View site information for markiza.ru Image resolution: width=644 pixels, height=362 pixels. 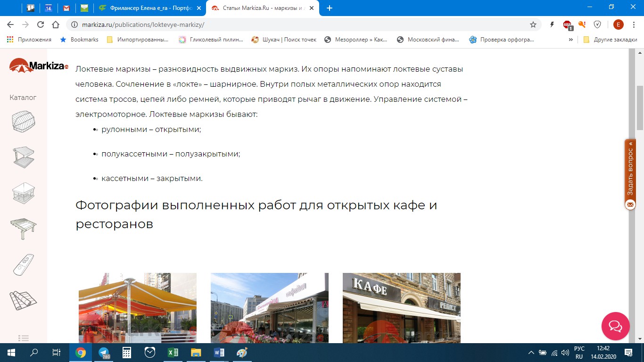pos(74,25)
